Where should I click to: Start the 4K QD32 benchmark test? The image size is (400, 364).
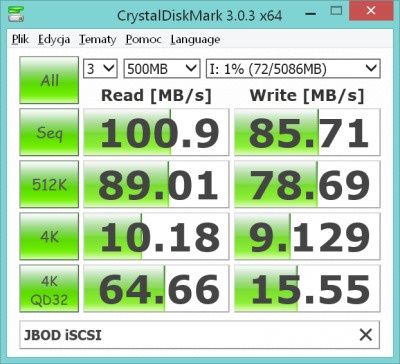pyautogui.click(x=49, y=288)
